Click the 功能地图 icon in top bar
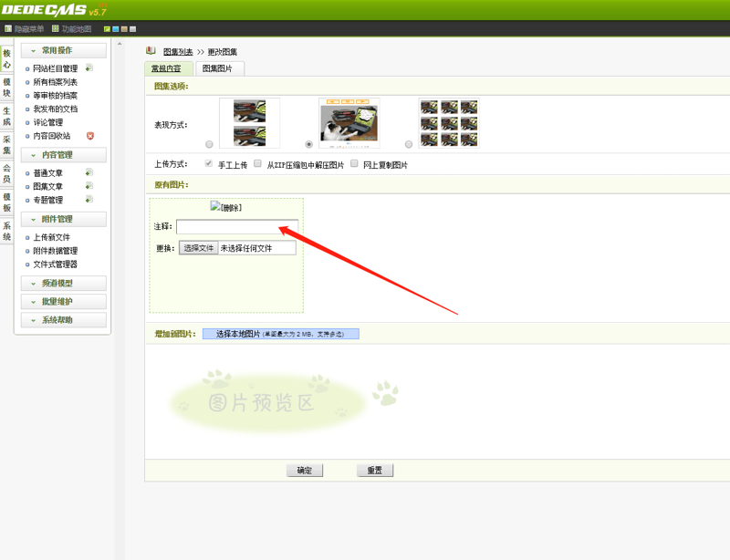 56,29
